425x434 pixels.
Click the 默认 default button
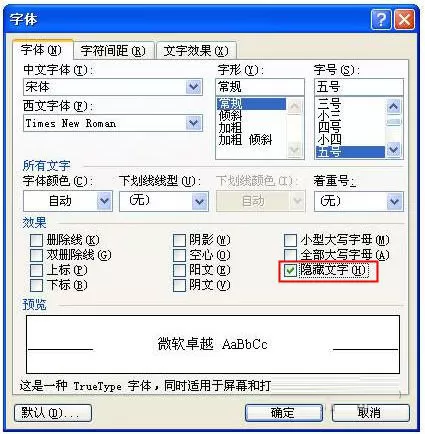(x=53, y=413)
